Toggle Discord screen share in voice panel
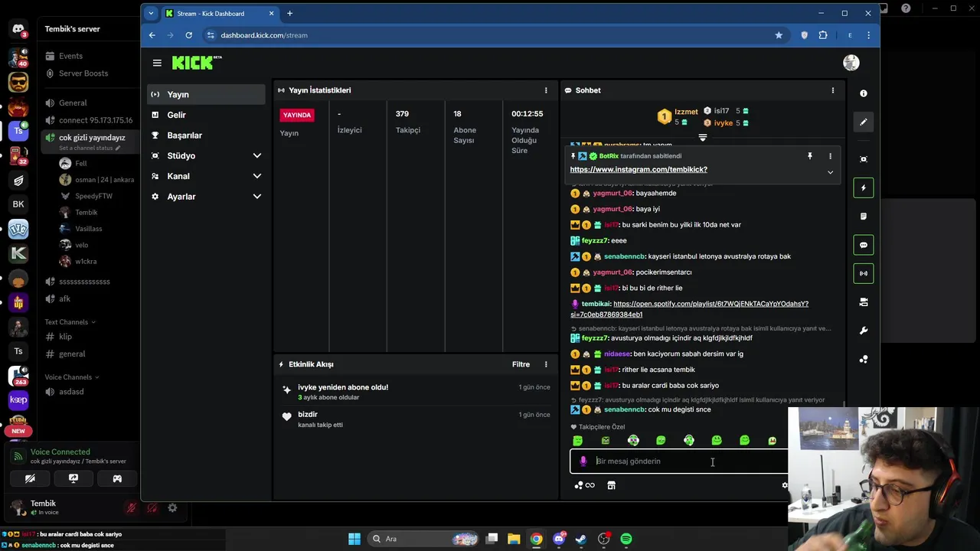 73,478
